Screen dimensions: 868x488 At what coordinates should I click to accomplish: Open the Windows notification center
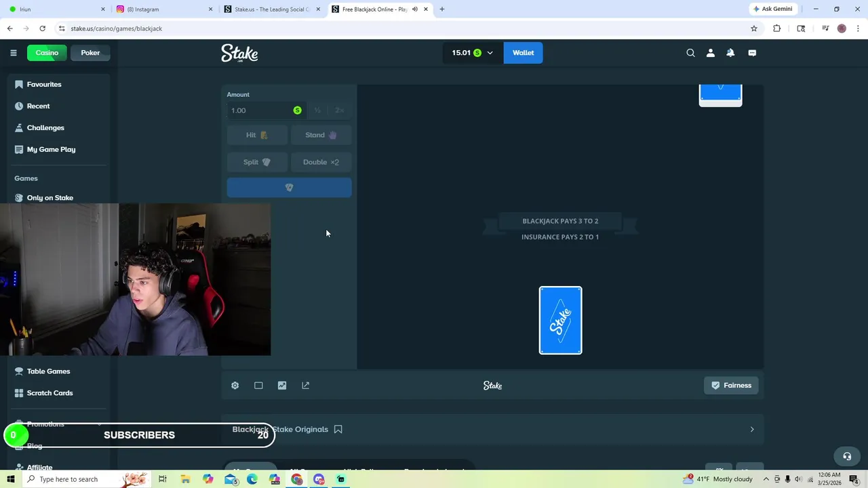pos(854,479)
